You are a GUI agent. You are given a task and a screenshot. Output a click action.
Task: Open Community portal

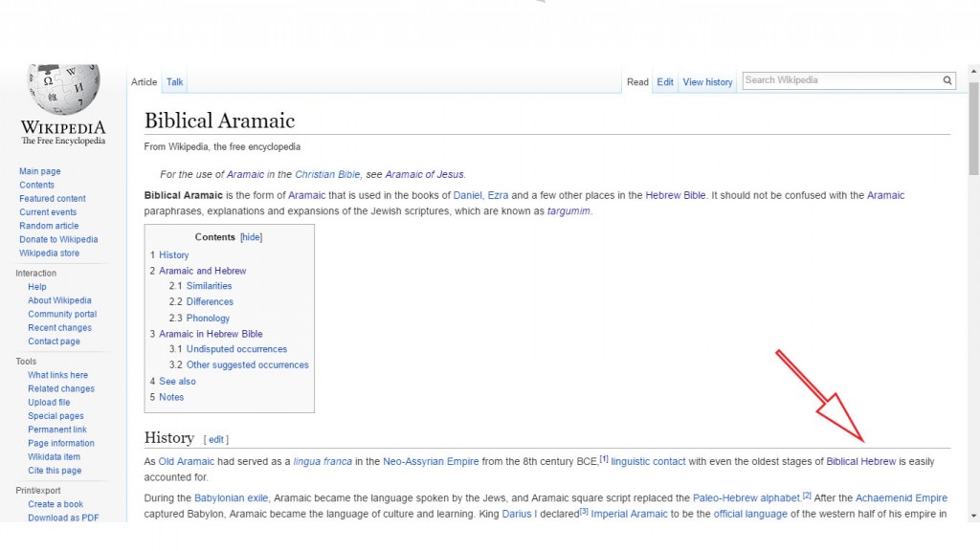pyautogui.click(x=62, y=314)
